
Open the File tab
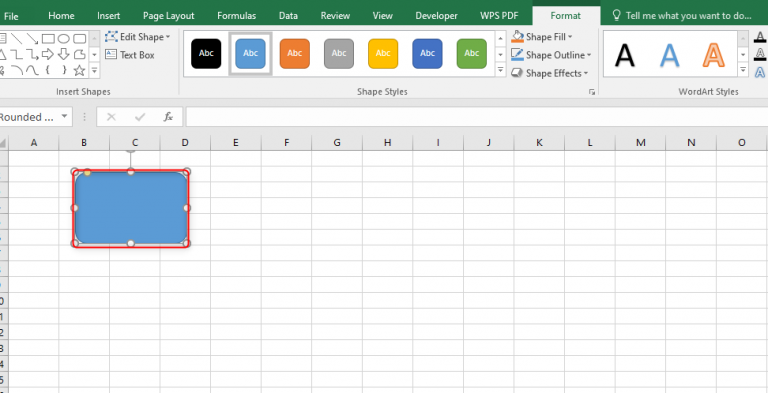11,16
